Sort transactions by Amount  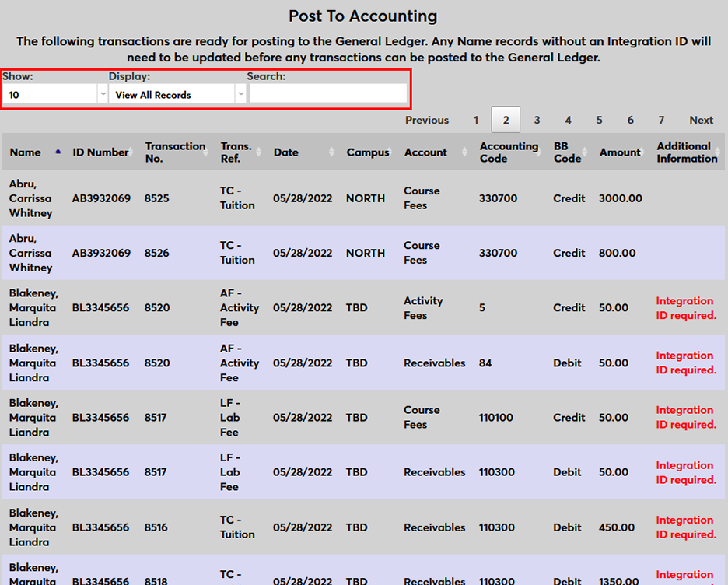pyautogui.click(x=642, y=152)
